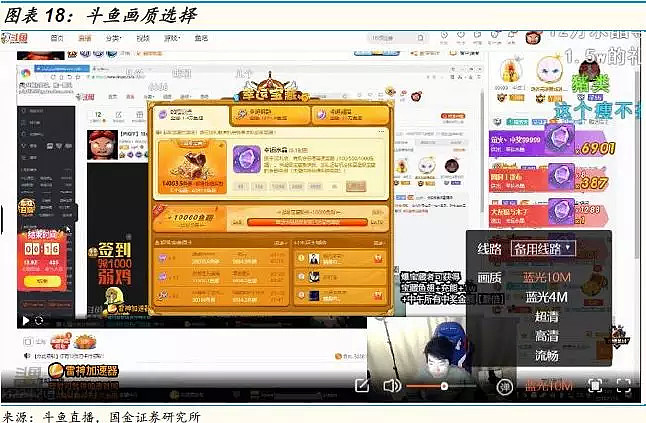
Task: Click the gift banner showing 1288
Action: tap(549, 213)
